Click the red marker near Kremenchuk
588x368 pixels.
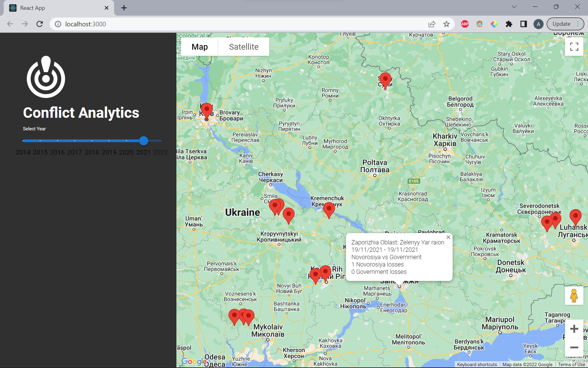(x=329, y=209)
